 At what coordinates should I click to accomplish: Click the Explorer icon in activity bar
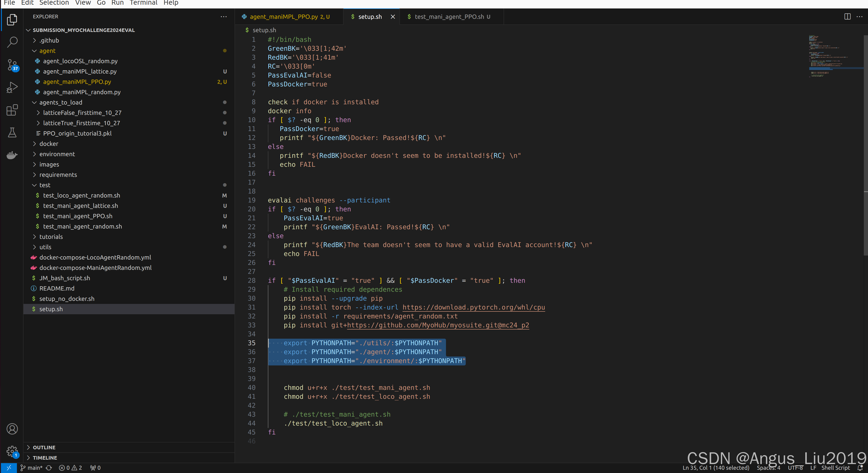click(12, 20)
